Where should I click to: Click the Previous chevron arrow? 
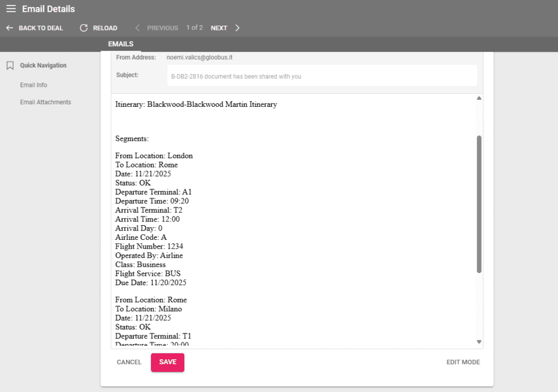click(x=138, y=27)
